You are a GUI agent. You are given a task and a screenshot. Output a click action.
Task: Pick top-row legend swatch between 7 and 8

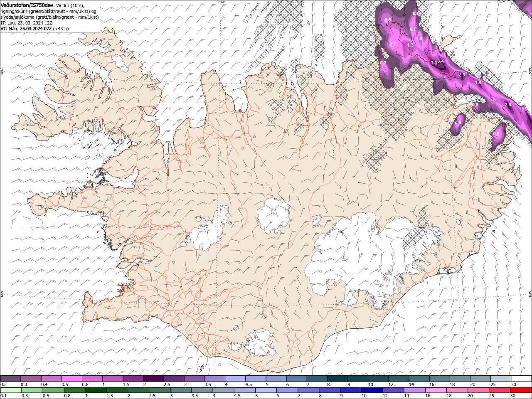click(x=317, y=379)
